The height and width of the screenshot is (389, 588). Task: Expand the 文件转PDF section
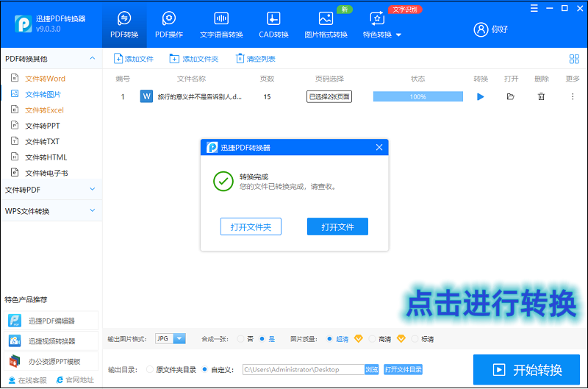(x=51, y=190)
